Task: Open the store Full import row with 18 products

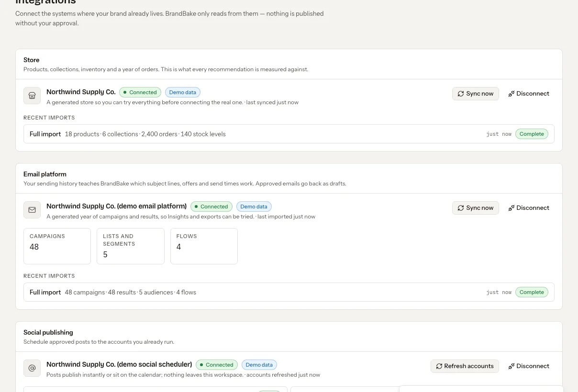Action: coord(289,134)
